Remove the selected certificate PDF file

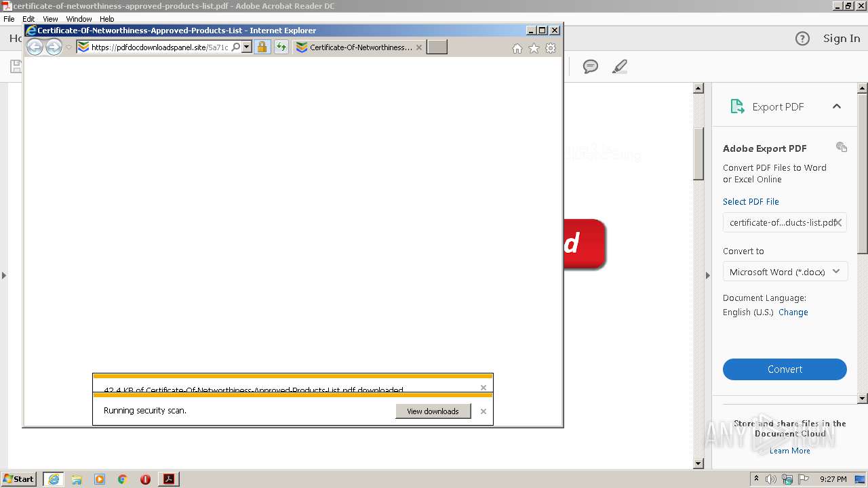coord(838,222)
